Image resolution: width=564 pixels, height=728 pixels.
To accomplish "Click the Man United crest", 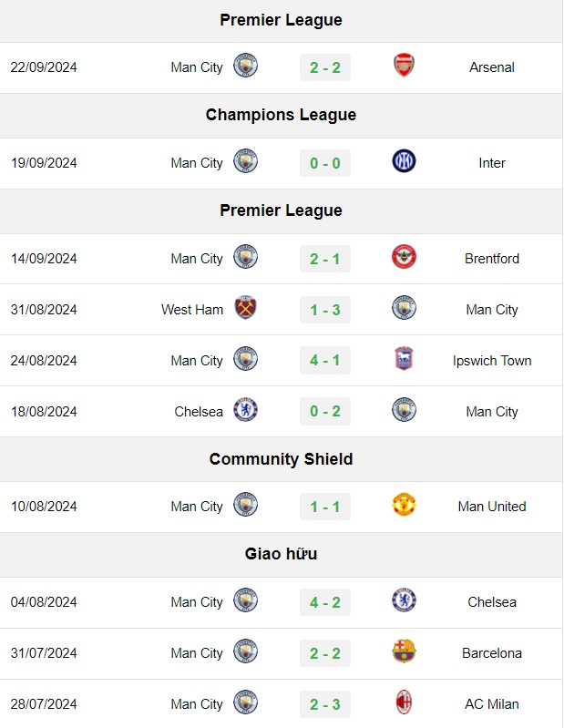I will (x=404, y=505).
